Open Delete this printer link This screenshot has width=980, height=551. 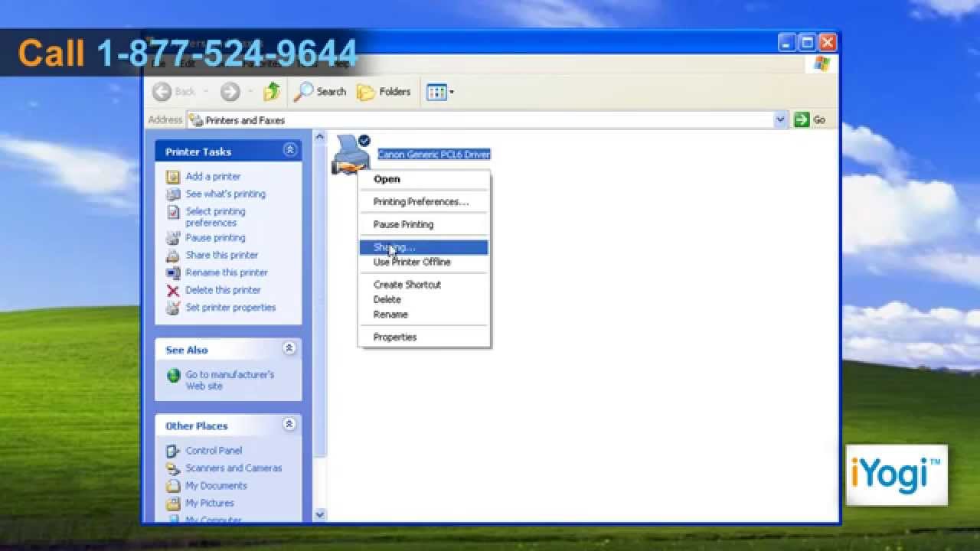[x=223, y=291]
